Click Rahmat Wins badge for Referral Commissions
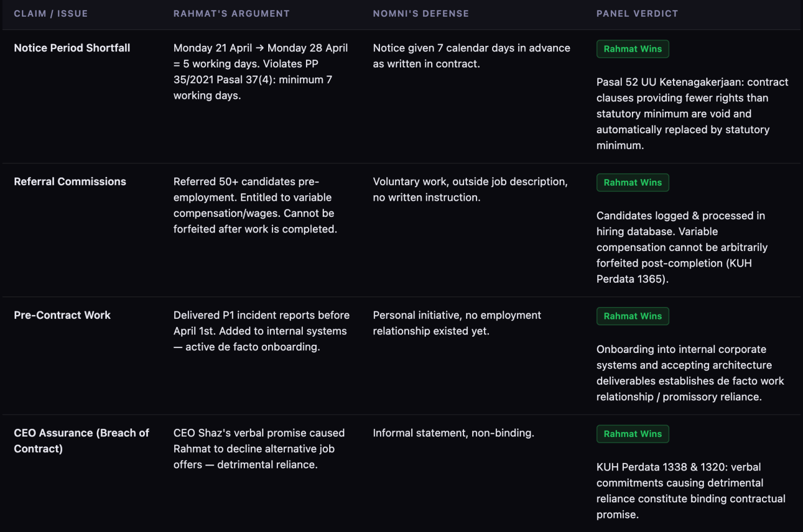Image resolution: width=803 pixels, height=532 pixels. click(x=632, y=182)
